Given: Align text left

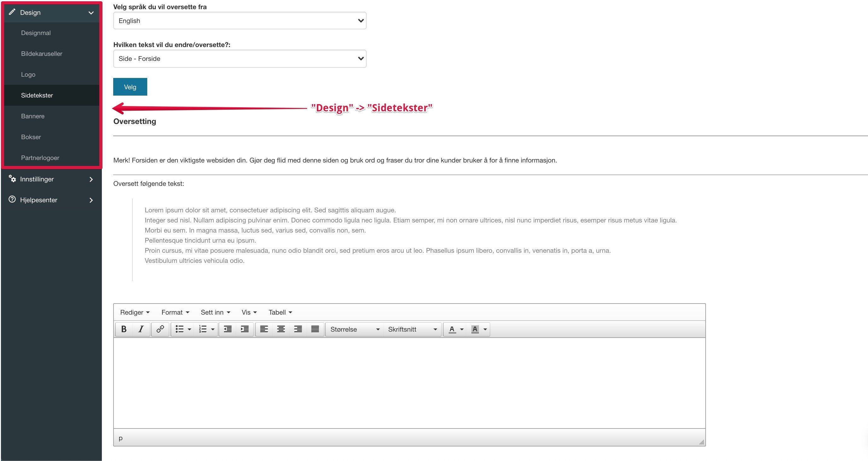Looking at the screenshot, I should [264, 329].
